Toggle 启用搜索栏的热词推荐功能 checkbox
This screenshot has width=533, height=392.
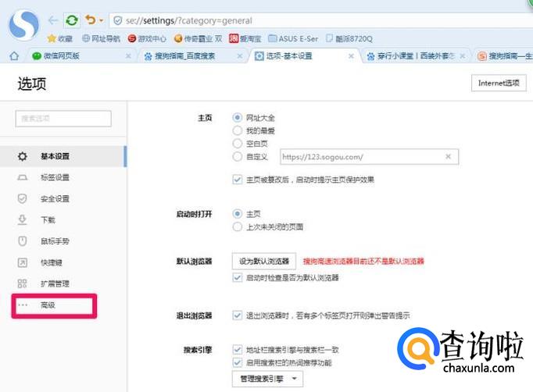pos(238,362)
